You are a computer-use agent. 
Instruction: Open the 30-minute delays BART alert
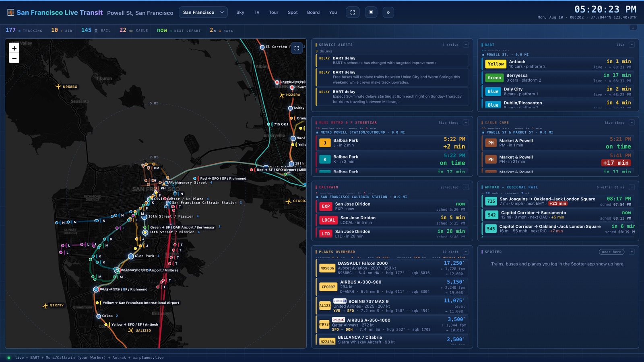click(x=392, y=97)
